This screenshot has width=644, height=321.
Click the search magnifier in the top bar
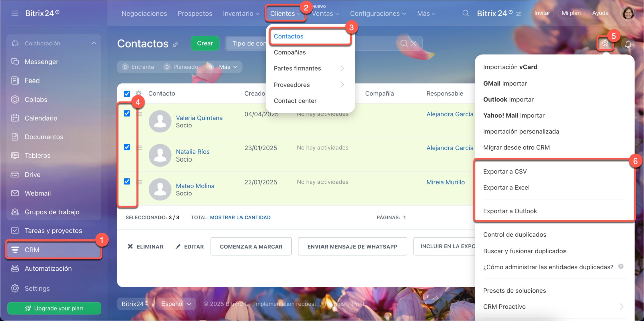pyautogui.click(x=466, y=13)
